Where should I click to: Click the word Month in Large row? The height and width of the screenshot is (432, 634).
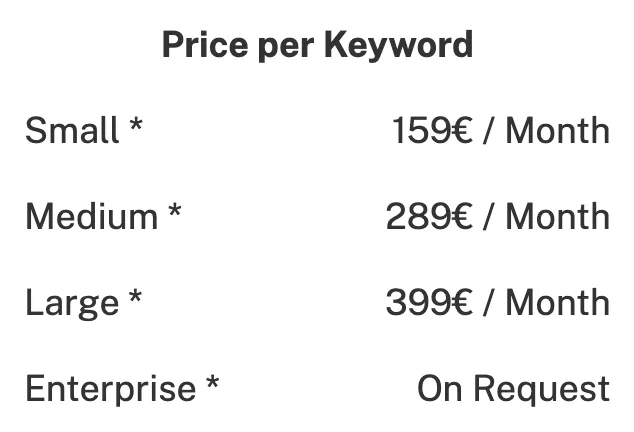tap(558, 303)
